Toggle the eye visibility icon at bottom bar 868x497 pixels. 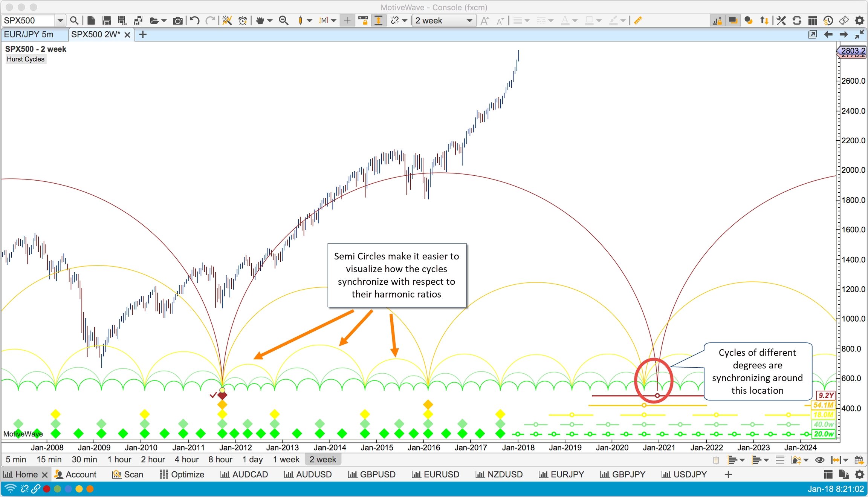(x=820, y=460)
